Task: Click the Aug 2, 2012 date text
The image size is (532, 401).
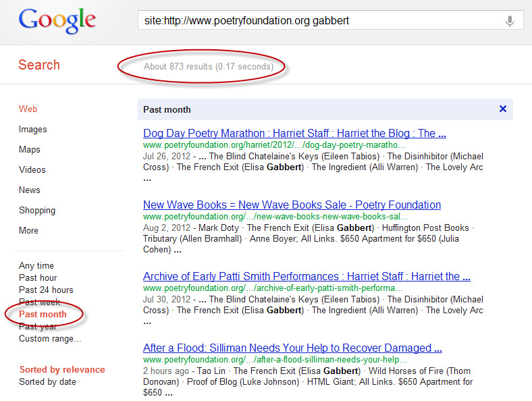Action: (x=167, y=228)
